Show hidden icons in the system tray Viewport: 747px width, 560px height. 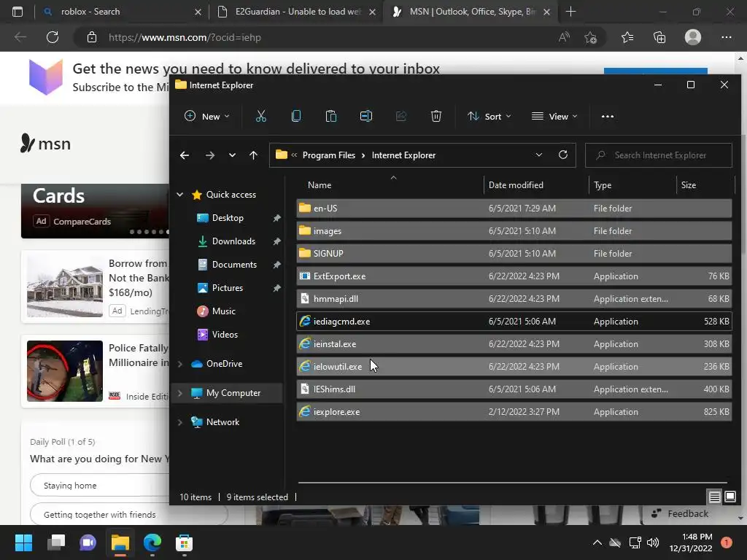tap(597, 542)
